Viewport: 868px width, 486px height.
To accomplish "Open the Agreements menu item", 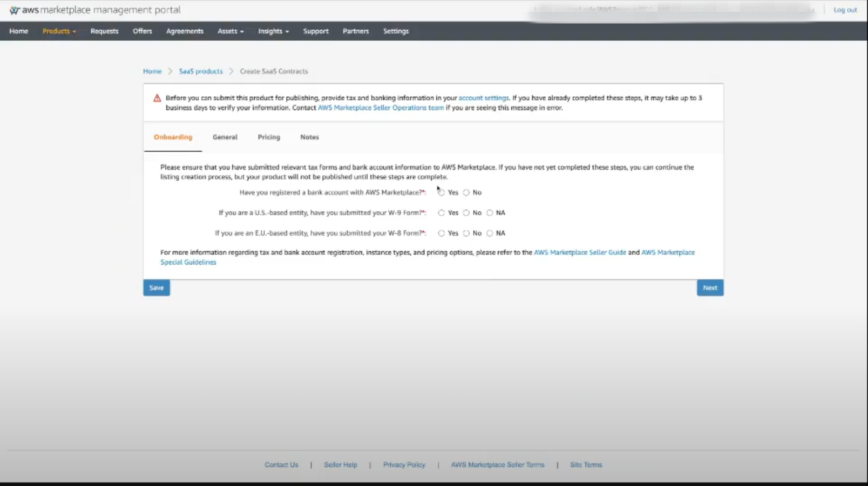I will (185, 31).
